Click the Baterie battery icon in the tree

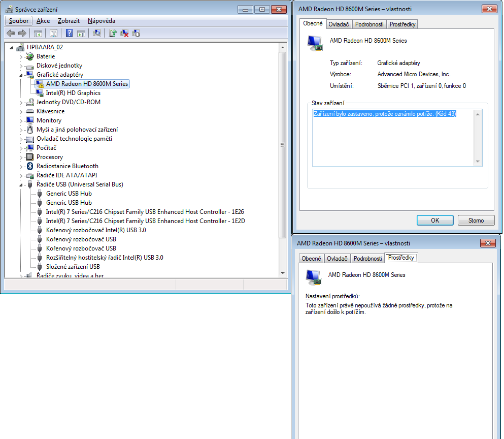pos(30,56)
